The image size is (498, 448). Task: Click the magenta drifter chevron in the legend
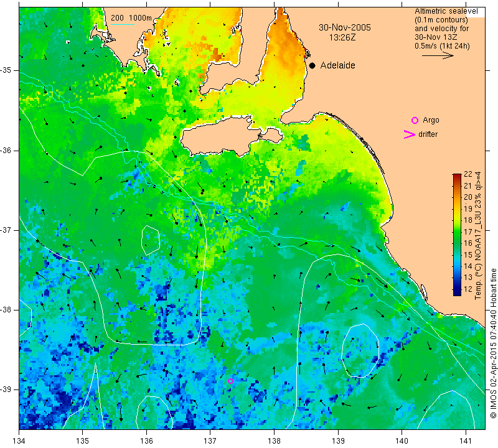click(410, 134)
